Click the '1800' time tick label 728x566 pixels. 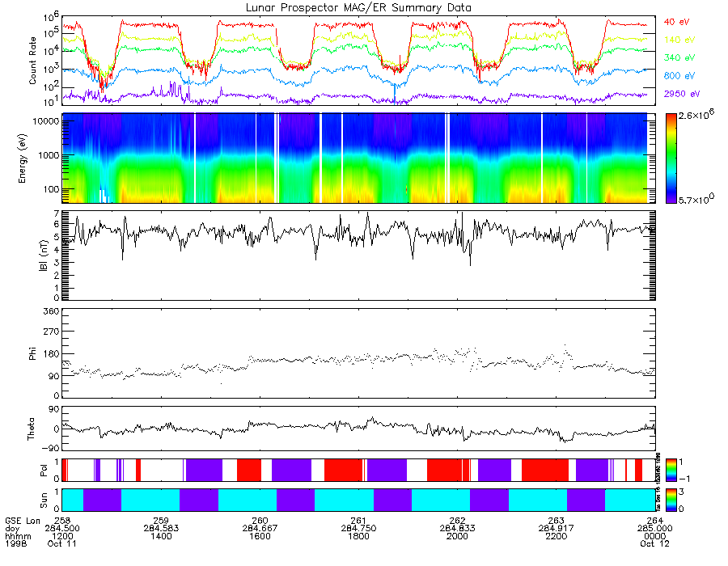[358, 536]
